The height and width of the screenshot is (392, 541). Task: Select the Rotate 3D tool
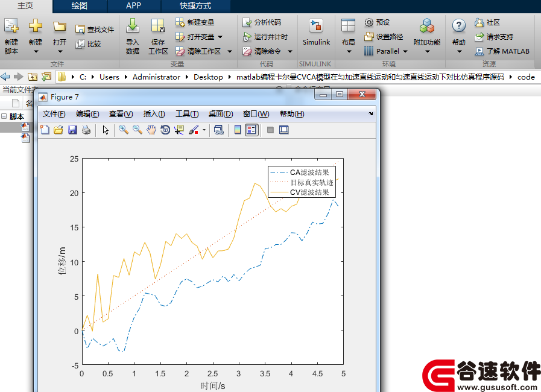point(165,130)
